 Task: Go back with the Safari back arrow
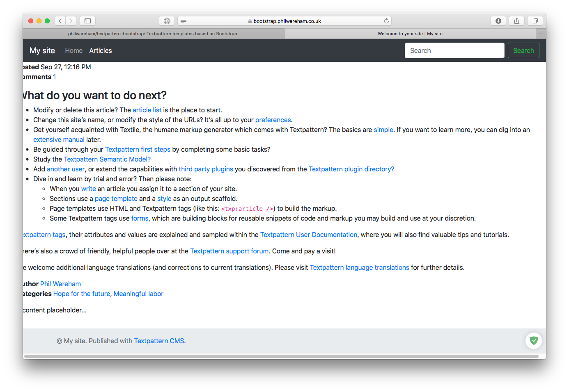60,21
